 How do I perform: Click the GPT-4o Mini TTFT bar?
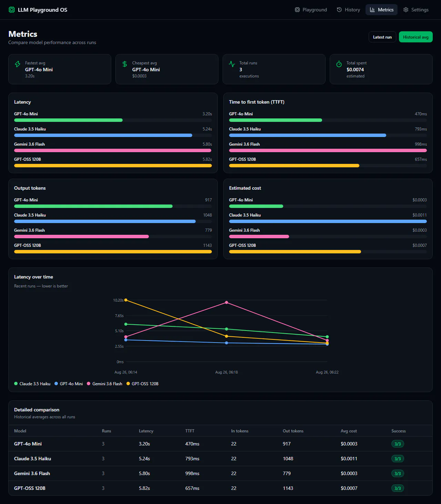276,120
